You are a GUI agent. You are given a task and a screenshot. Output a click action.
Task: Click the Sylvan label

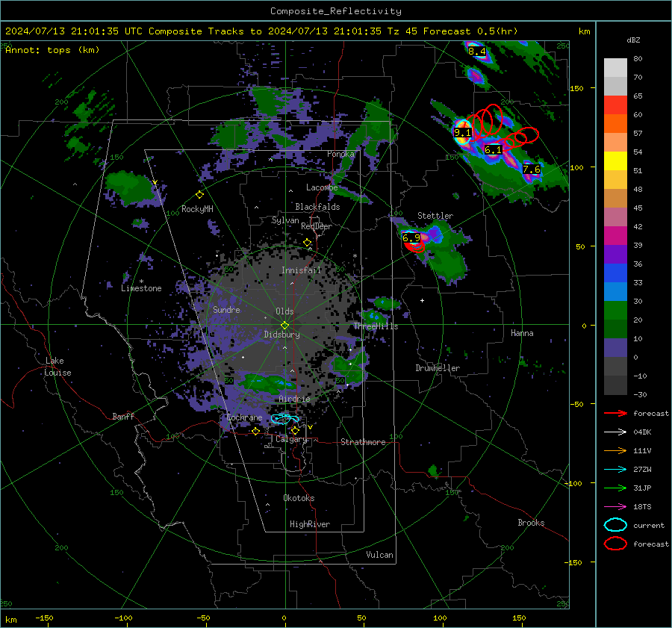285,220
